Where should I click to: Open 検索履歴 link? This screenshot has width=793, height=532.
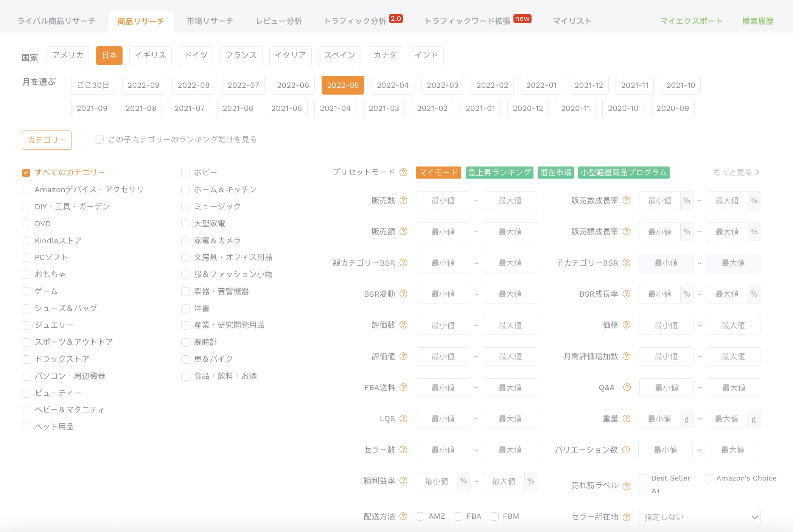pos(758,21)
